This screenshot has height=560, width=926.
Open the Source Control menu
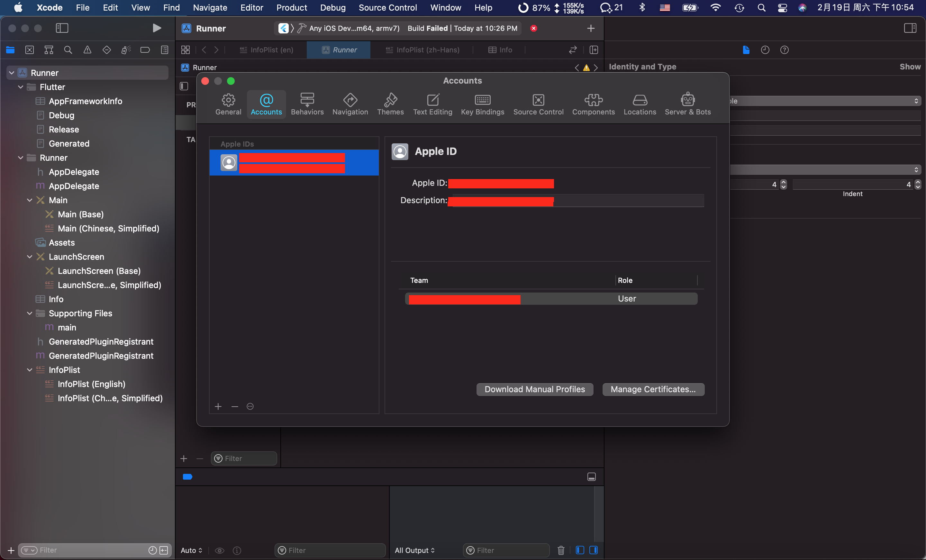[x=387, y=7]
